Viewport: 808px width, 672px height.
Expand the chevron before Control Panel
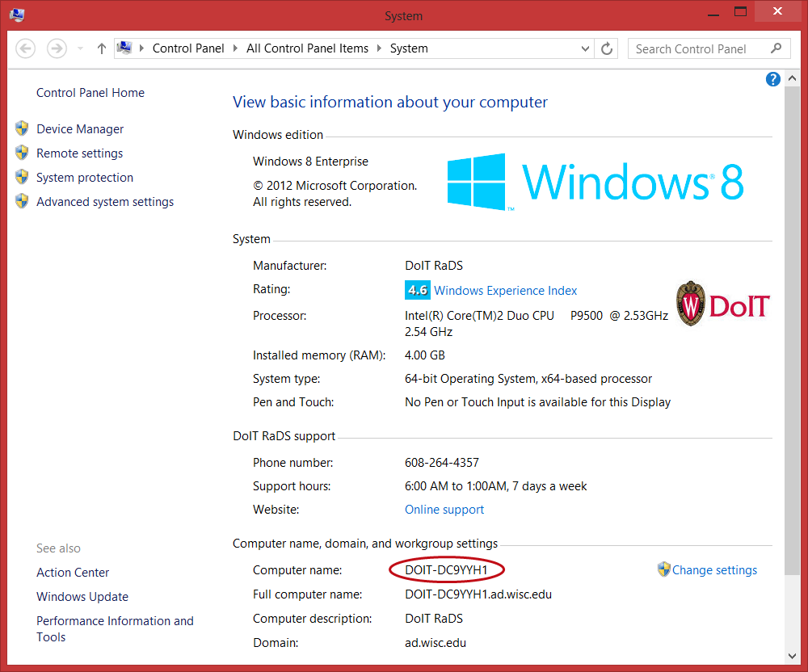pyautogui.click(x=141, y=48)
